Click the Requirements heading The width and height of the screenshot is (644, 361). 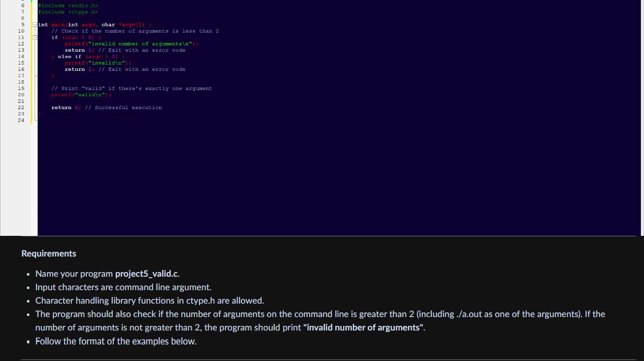point(48,253)
